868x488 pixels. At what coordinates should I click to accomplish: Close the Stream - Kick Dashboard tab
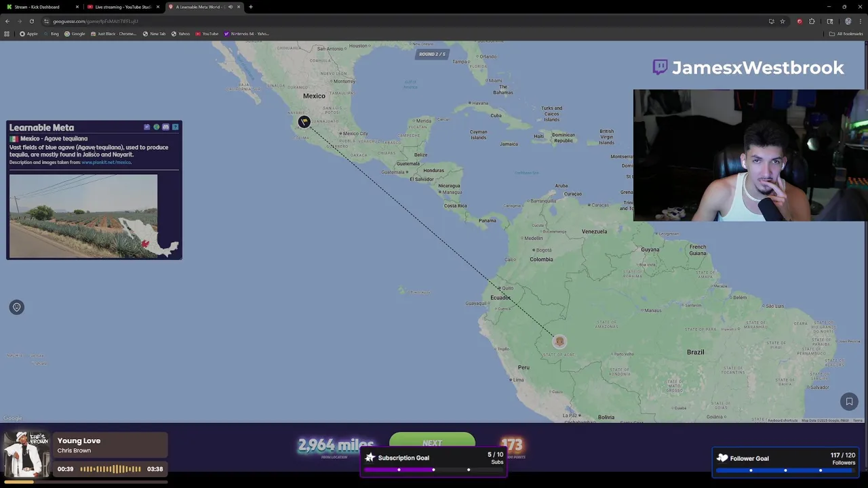click(x=77, y=7)
